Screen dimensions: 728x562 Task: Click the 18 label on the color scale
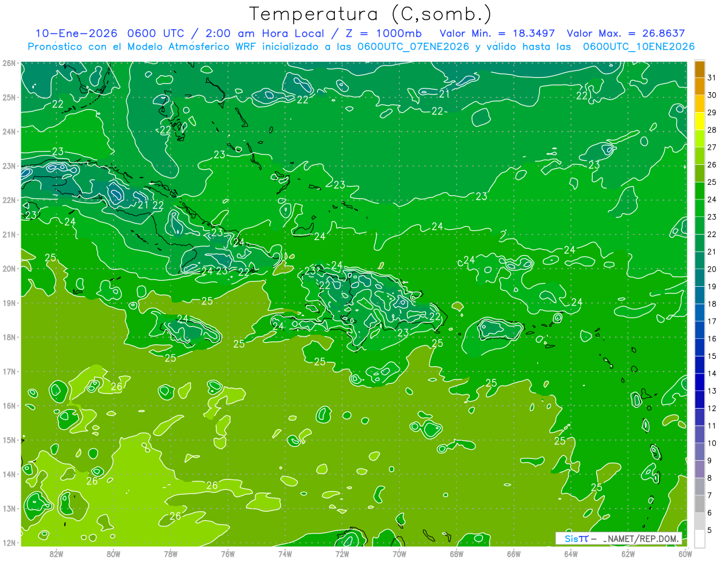(x=712, y=304)
